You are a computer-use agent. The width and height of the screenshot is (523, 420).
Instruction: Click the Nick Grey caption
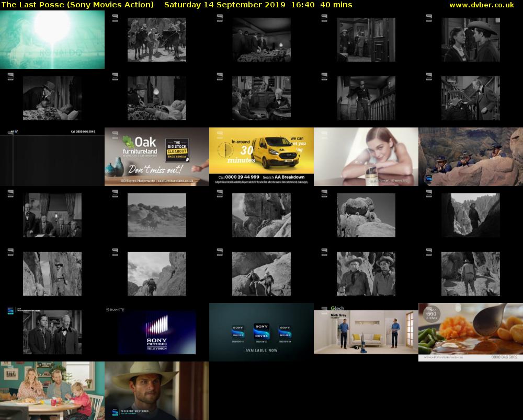[338, 315]
